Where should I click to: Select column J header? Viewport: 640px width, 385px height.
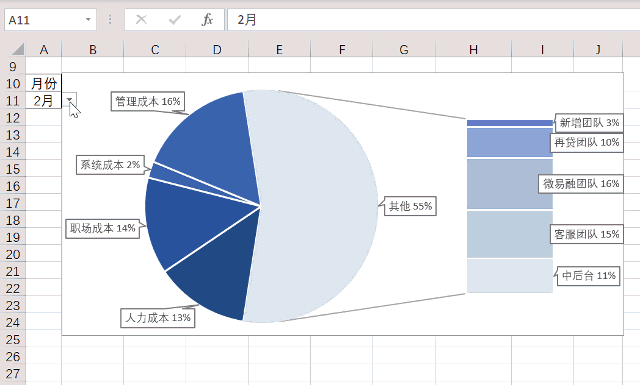click(x=598, y=49)
